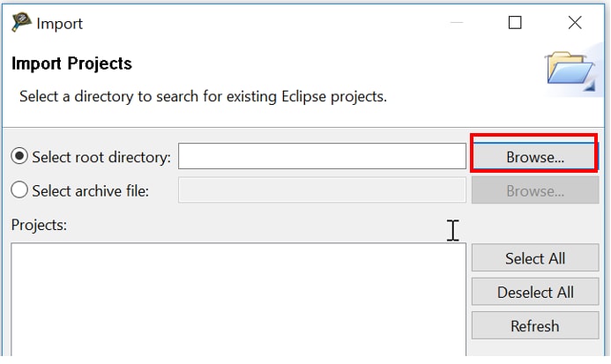Maximize the Import dialog window
611x364 pixels.
pos(515,23)
